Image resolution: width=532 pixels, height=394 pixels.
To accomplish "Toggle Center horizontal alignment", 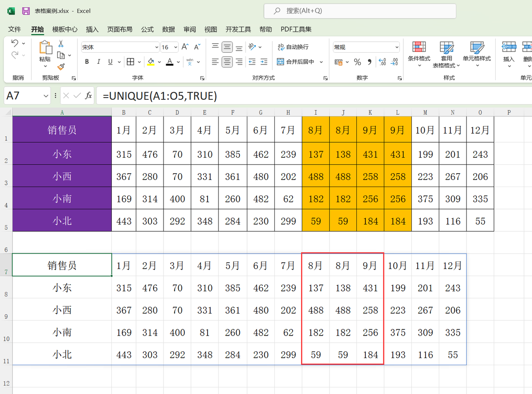I will pos(227,62).
